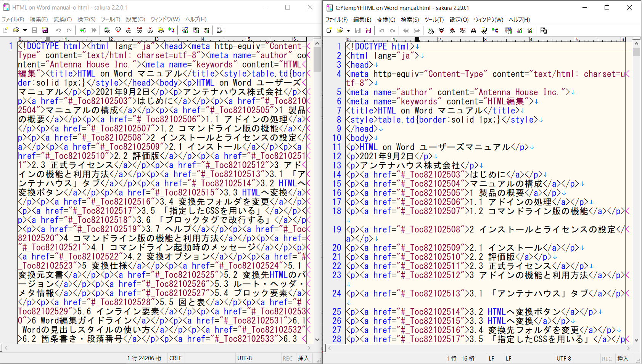The image size is (642, 364).
Task: Open type-specific settings icon in right window
Action: coord(519,30)
